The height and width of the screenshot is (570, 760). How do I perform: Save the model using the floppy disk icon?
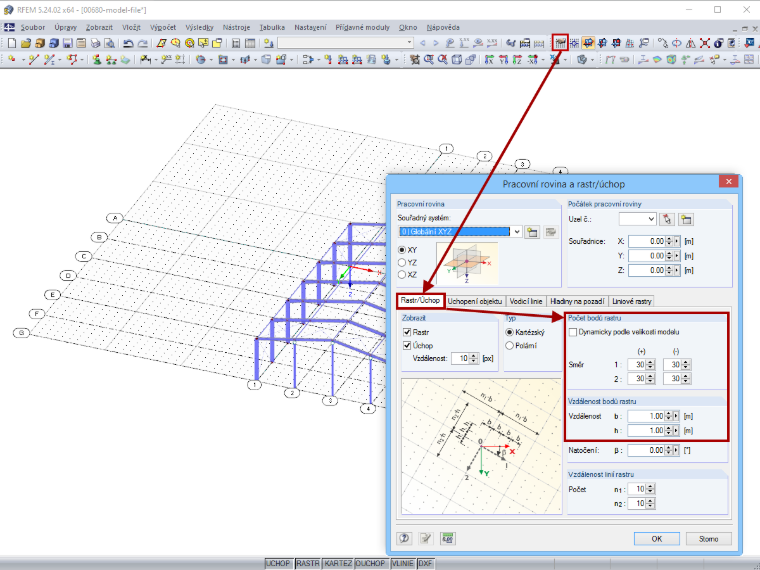point(67,43)
